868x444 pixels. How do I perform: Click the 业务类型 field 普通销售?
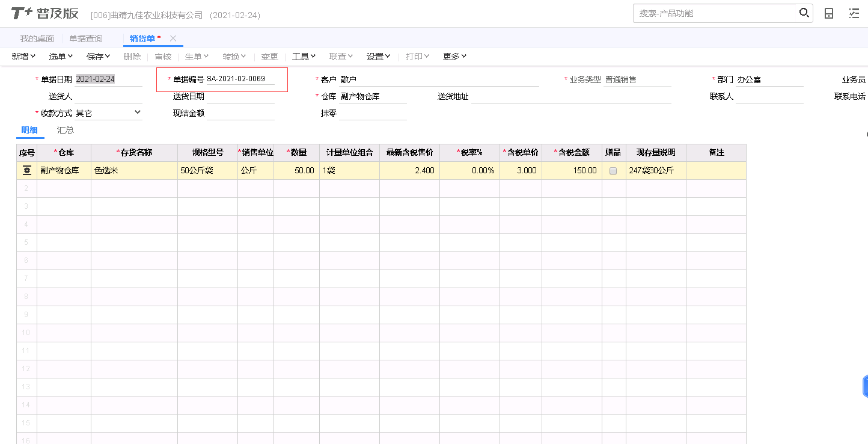(637, 79)
